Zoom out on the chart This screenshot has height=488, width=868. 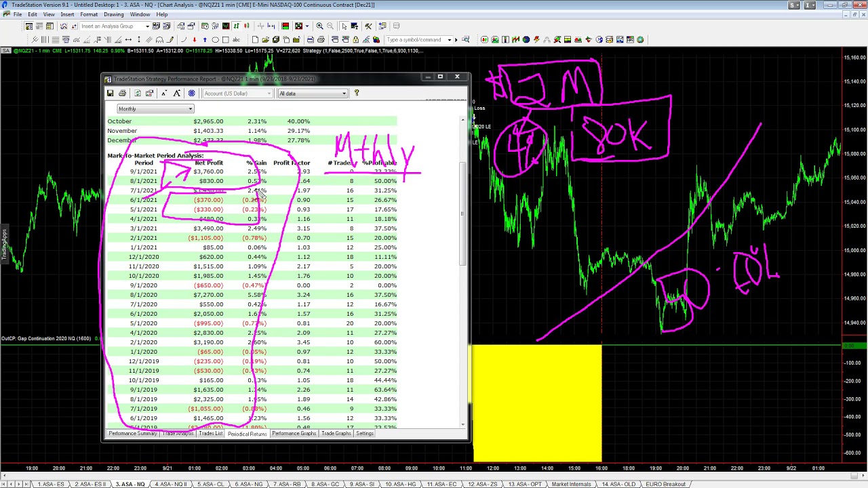tap(330, 26)
